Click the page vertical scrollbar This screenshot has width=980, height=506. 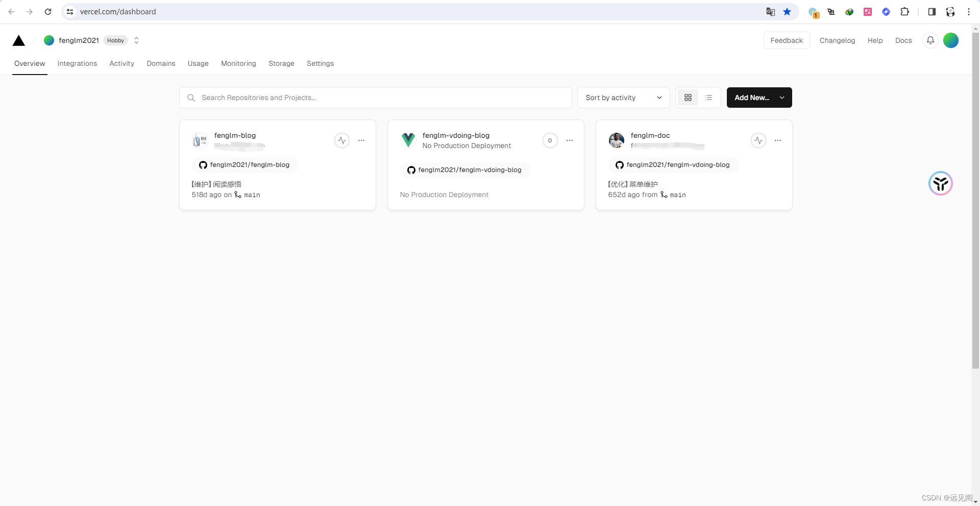click(975, 200)
